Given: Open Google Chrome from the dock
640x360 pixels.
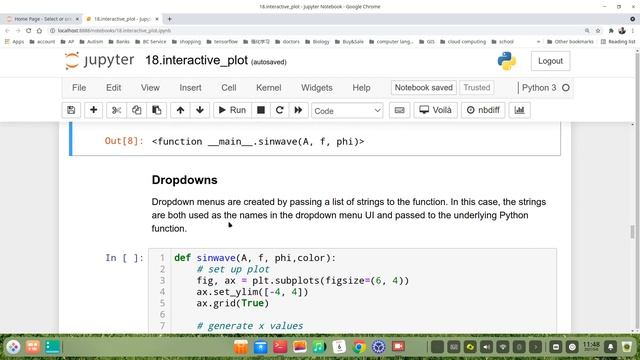Looking at the screenshot, I should click(x=359, y=347).
